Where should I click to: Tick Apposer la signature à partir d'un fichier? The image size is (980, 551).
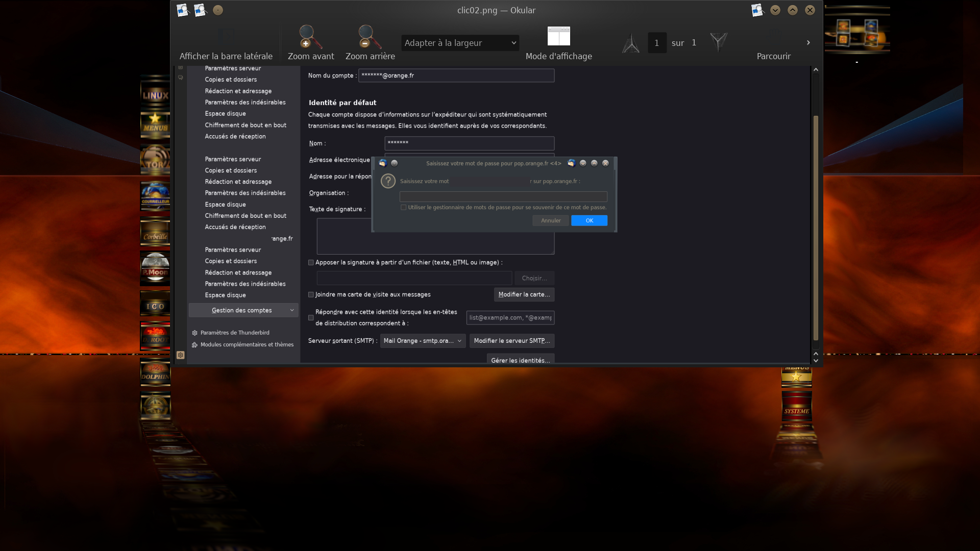click(311, 263)
